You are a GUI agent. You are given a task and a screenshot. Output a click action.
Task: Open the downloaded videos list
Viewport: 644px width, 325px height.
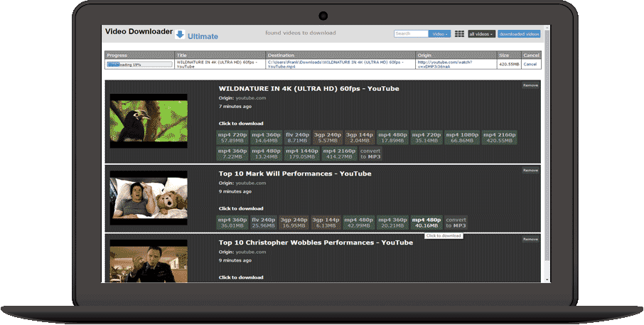tap(519, 34)
